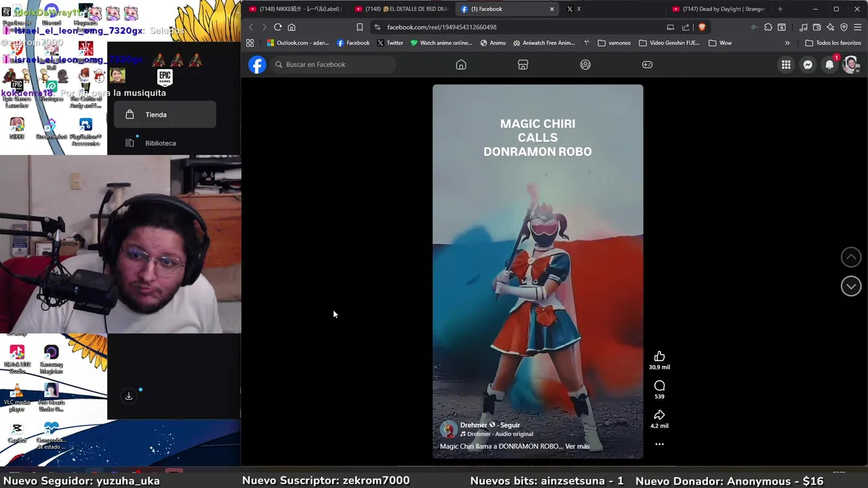This screenshot has height=488, width=868.
Task: Expand the vamonos bookmarks folder
Action: [x=614, y=43]
